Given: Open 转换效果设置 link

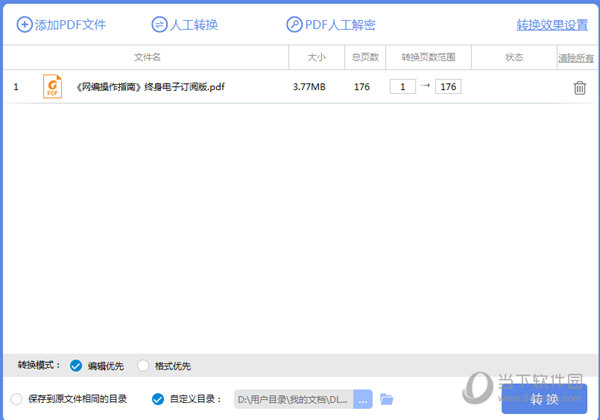Looking at the screenshot, I should tap(552, 25).
